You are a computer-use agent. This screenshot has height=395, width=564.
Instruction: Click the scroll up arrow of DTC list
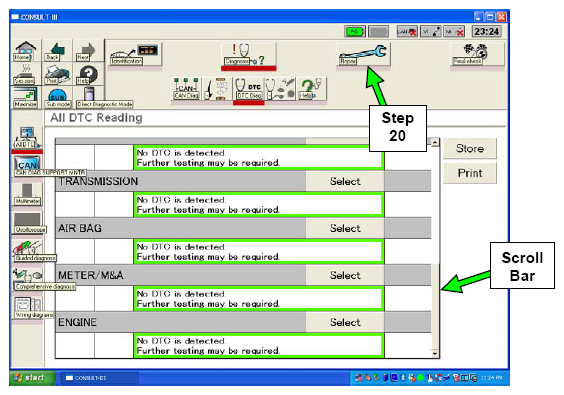(x=435, y=142)
